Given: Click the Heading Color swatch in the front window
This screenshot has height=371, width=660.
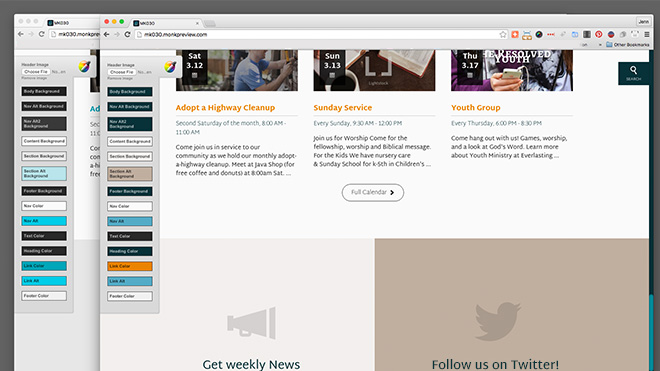Looking at the screenshot, I should (x=130, y=251).
